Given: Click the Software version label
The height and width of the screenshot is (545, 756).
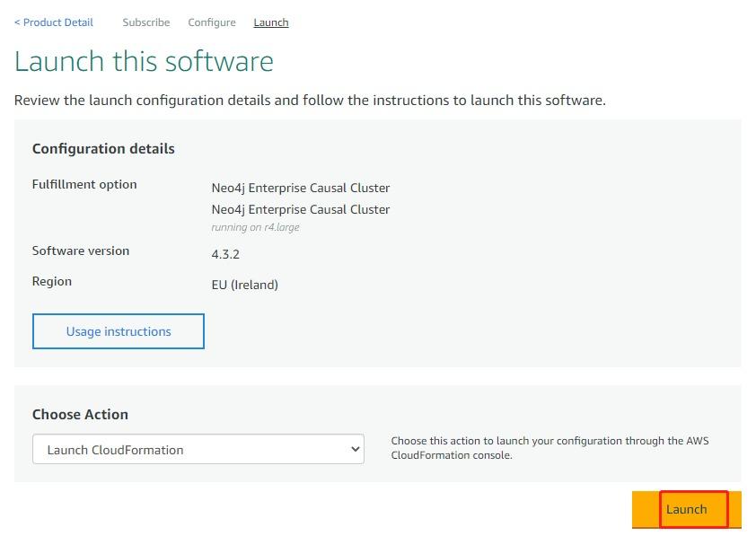Looking at the screenshot, I should (x=81, y=251).
